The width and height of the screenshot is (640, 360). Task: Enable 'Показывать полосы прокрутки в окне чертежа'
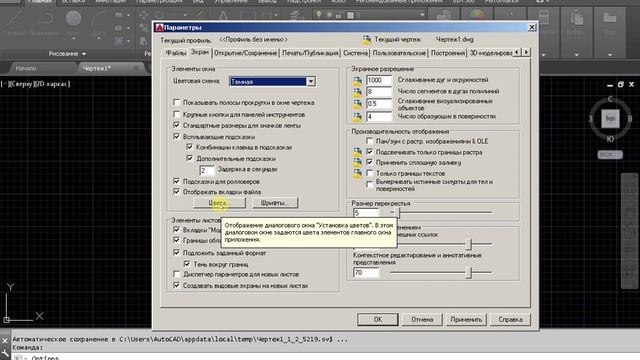click(176, 102)
